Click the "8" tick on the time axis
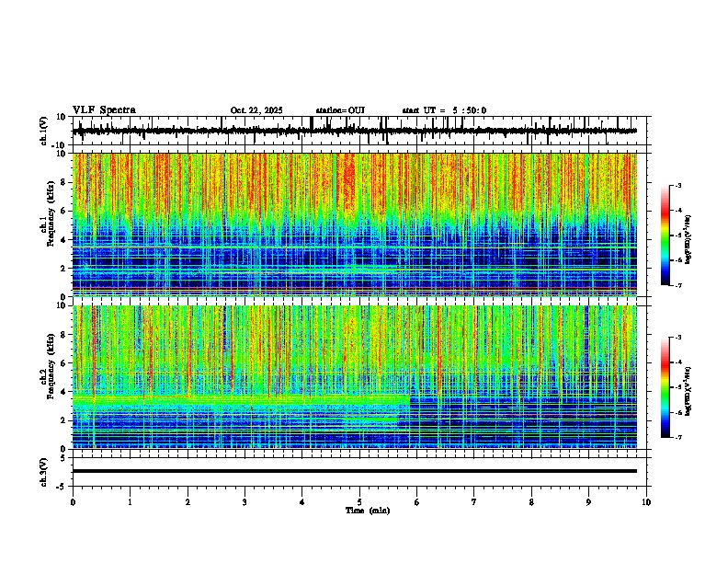The height and width of the screenshot is (563, 728). tap(531, 502)
